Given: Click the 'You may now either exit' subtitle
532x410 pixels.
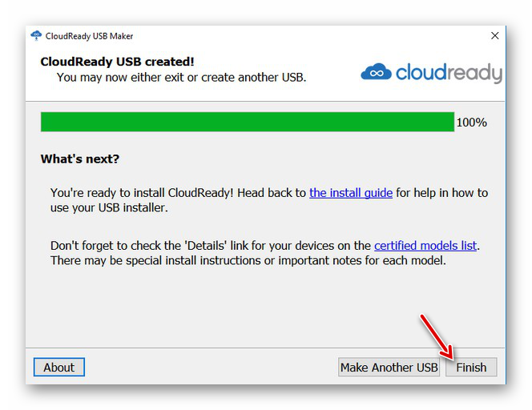Looking at the screenshot, I should [x=181, y=78].
